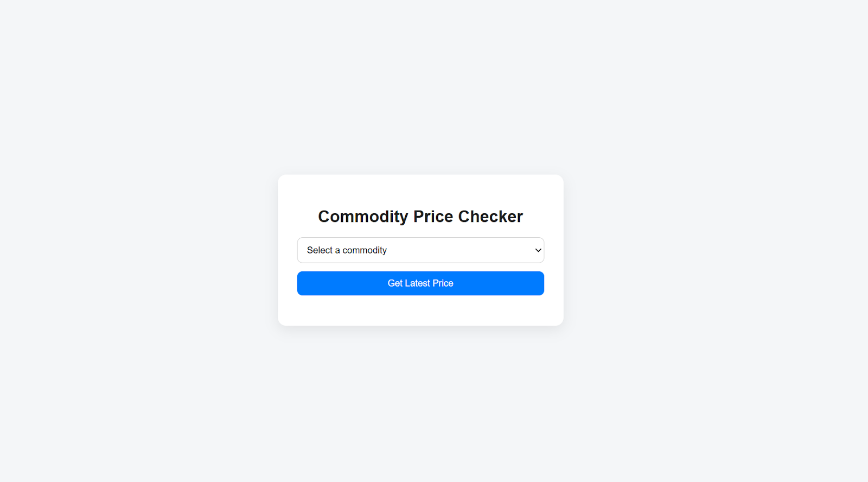Viewport: 868px width, 482px height.
Task: Click the white card above the heading
Action: pyautogui.click(x=420, y=189)
